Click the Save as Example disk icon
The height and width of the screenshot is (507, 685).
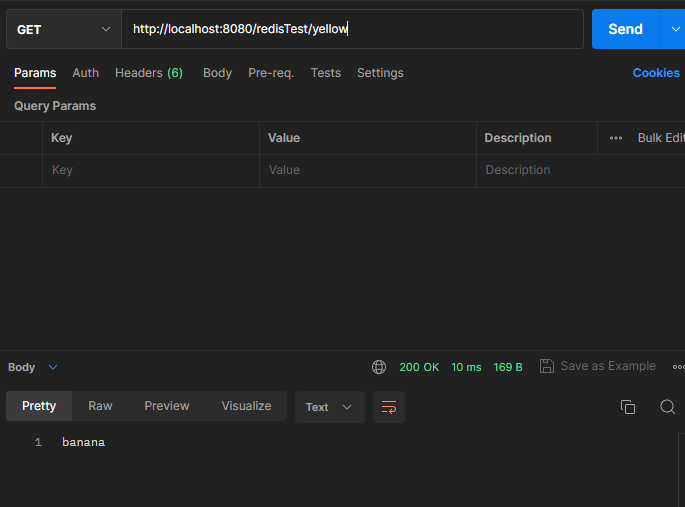[546, 366]
